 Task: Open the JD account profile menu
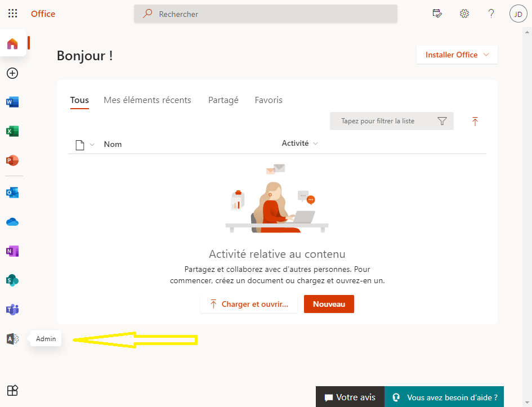(x=518, y=14)
